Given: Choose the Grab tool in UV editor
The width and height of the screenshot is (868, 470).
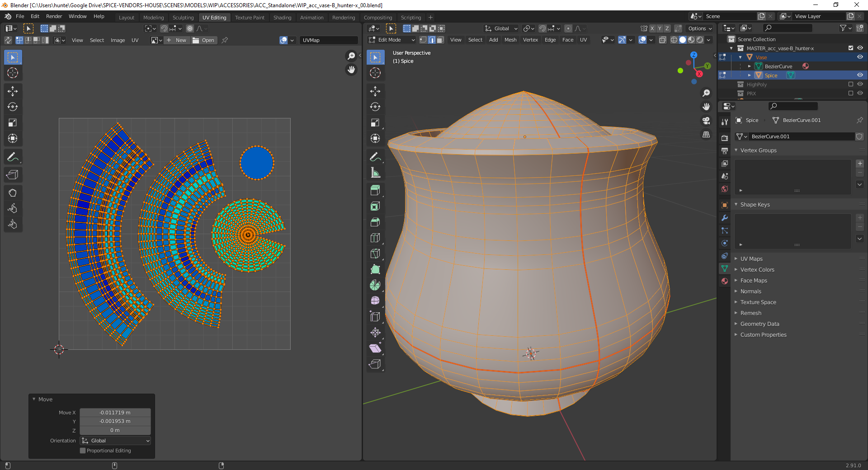Looking at the screenshot, I should pyautogui.click(x=13, y=193).
